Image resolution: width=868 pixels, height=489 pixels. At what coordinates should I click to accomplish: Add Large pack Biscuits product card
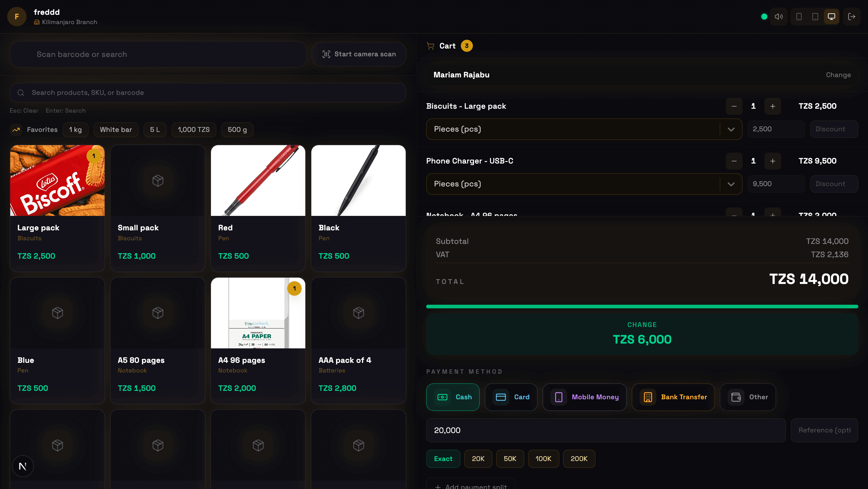coord(57,208)
